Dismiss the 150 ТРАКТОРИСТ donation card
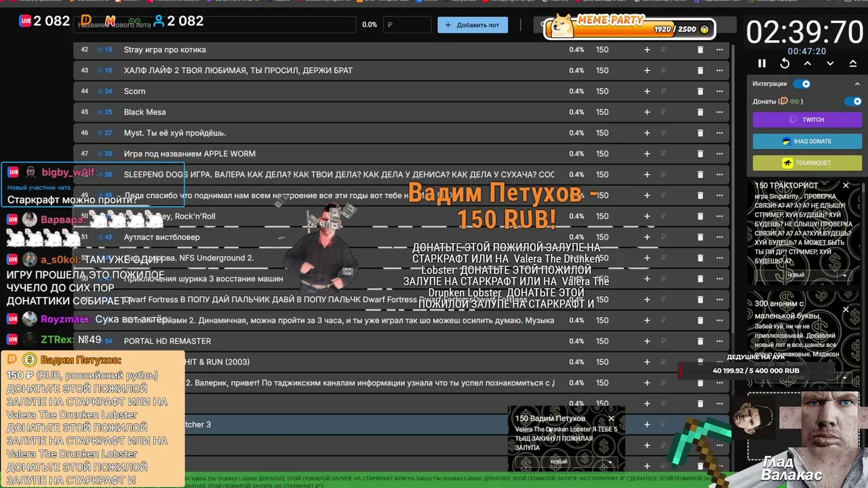 tap(846, 185)
